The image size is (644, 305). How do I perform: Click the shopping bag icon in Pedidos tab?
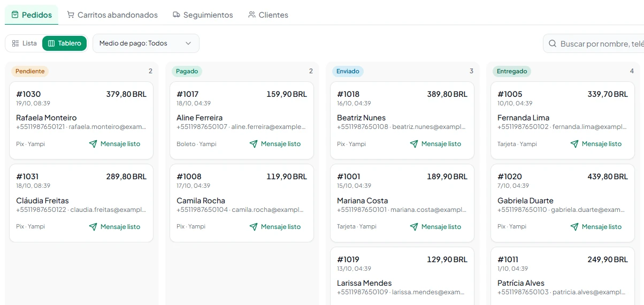tap(15, 15)
